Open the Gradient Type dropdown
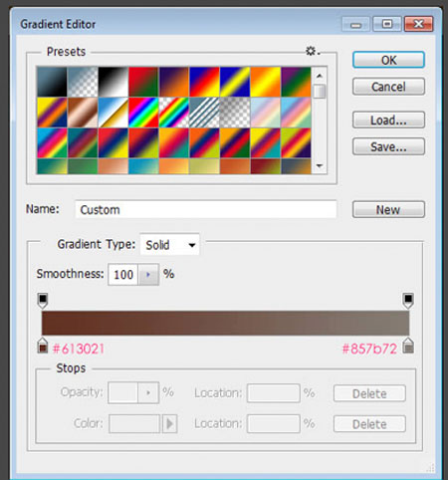 (169, 245)
